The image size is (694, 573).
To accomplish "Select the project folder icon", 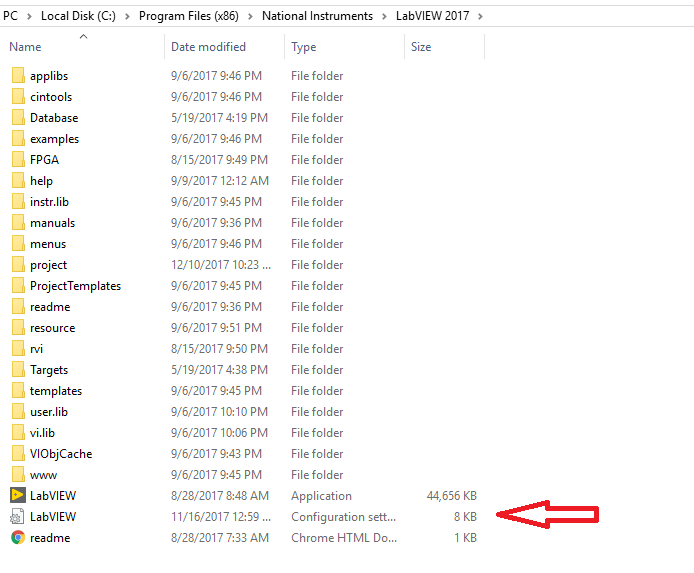I will [18, 265].
